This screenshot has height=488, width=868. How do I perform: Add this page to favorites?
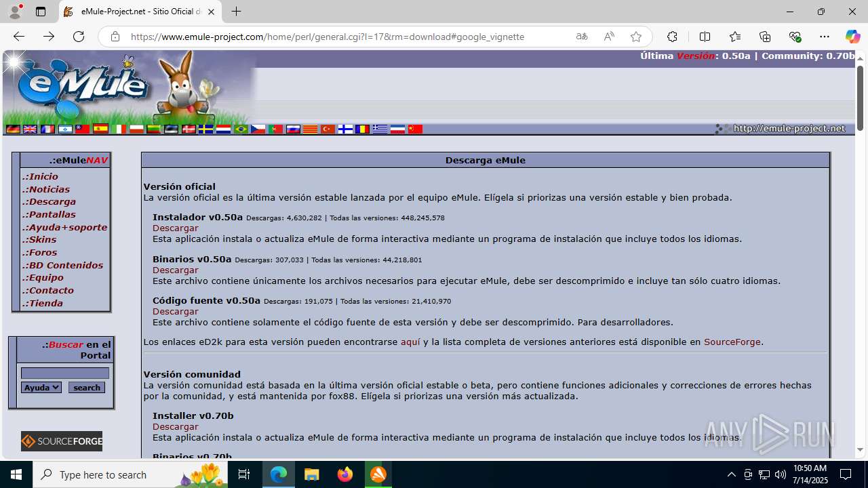click(x=635, y=37)
